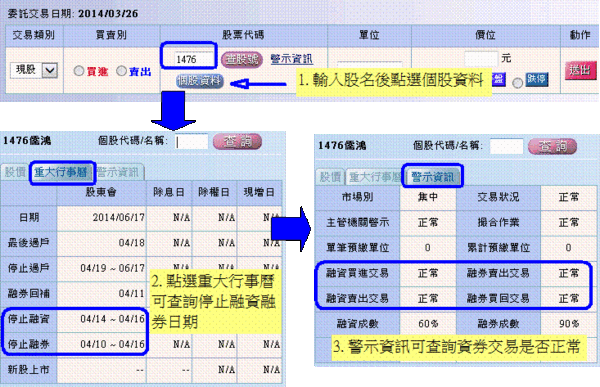This screenshot has width=600, height=387.
Task: Open the 現股 transaction type dropdown
Action: (34, 70)
